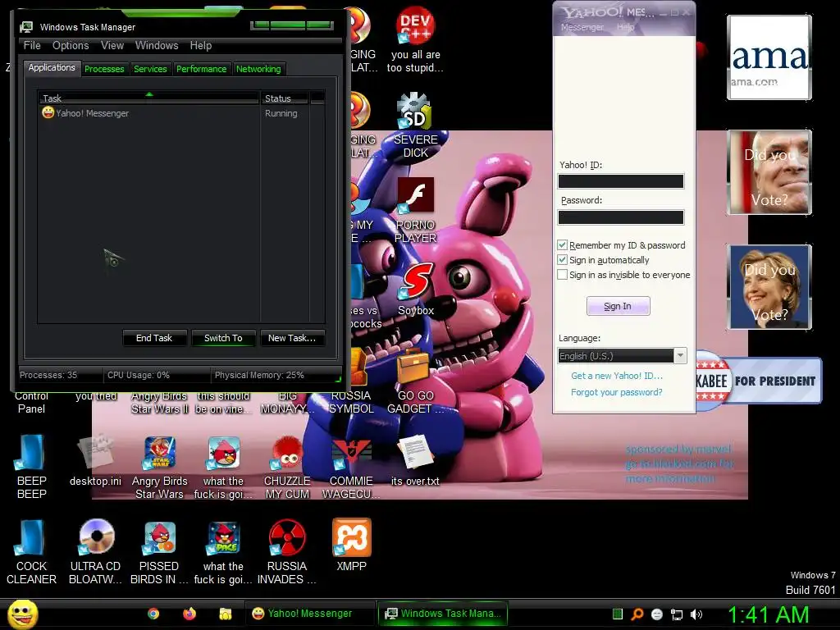Screen dimensions: 840x630
Task: Switch to the Networking tab
Action: pyautogui.click(x=258, y=69)
